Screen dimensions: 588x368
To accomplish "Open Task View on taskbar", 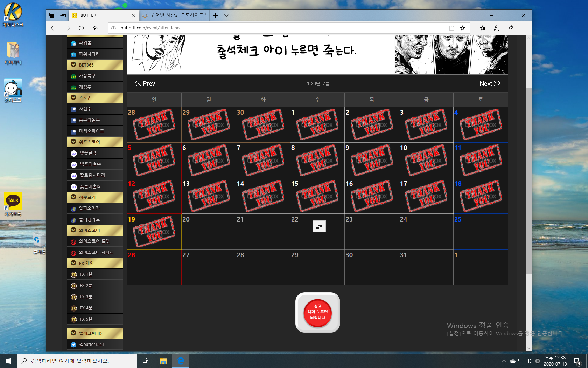I will [146, 361].
